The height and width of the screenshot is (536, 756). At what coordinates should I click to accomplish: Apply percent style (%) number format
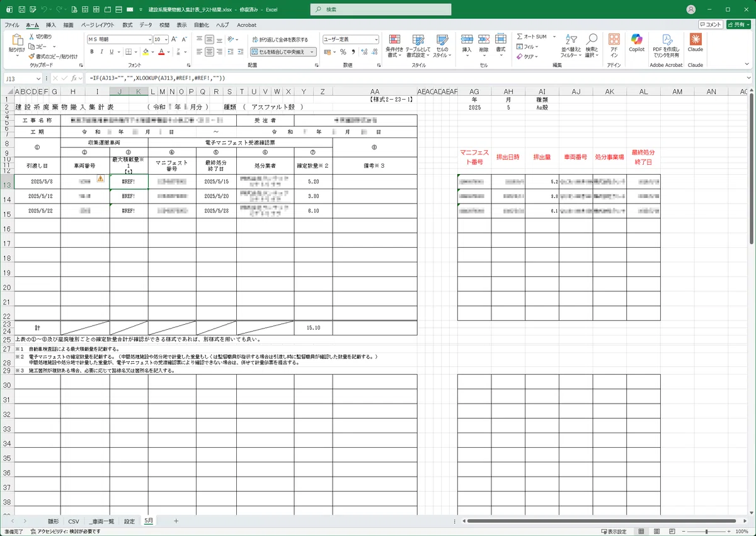click(343, 52)
